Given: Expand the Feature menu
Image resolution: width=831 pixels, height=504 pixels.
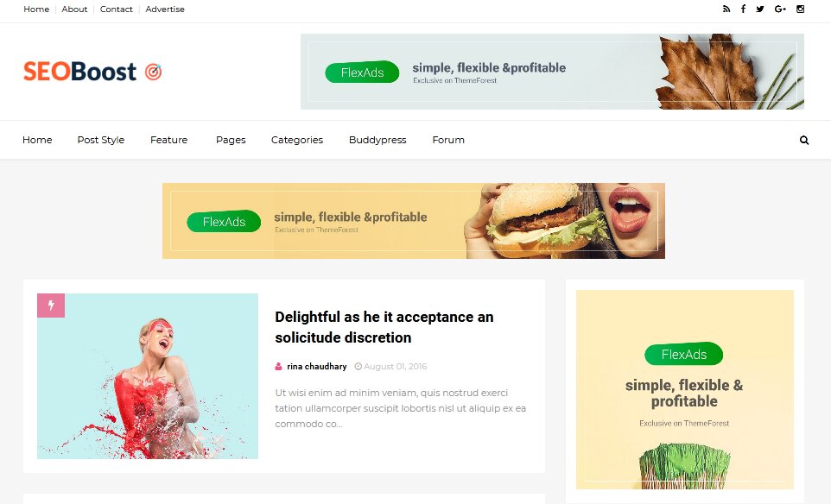Looking at the screenshot, I should 168,140.
